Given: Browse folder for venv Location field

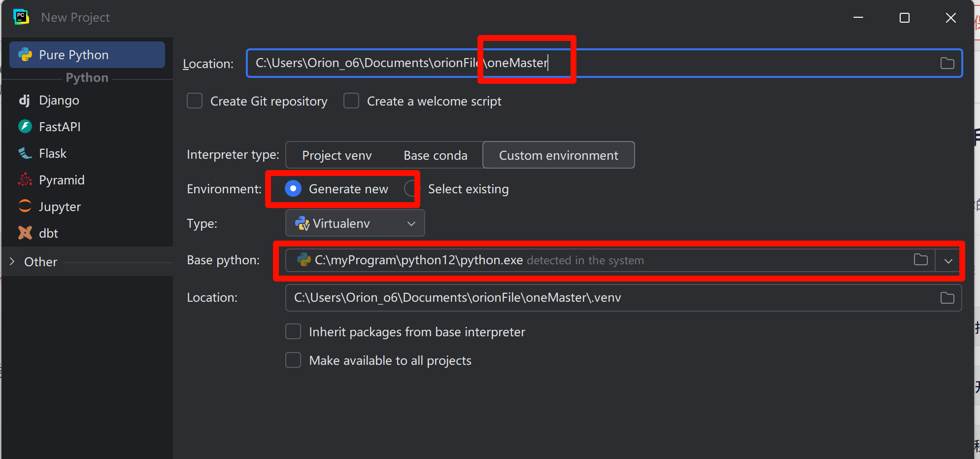Looking at the screenshot, I should 947,298.
